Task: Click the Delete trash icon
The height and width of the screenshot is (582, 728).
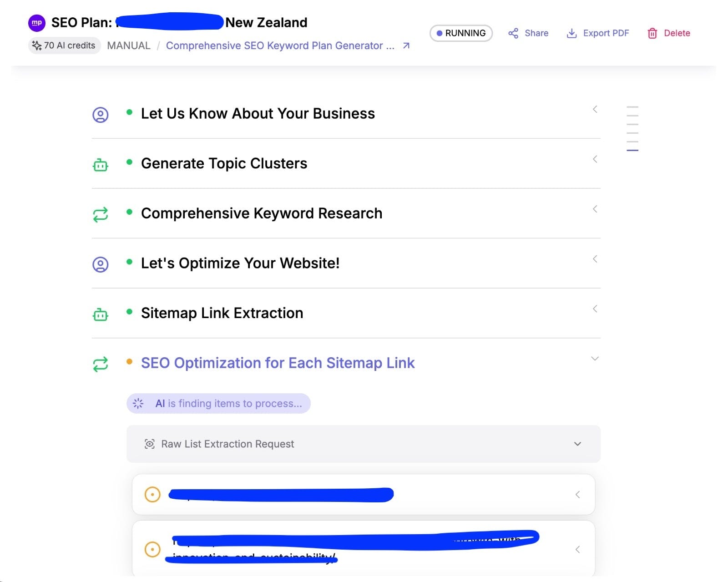Action: [x=652, y=33]
